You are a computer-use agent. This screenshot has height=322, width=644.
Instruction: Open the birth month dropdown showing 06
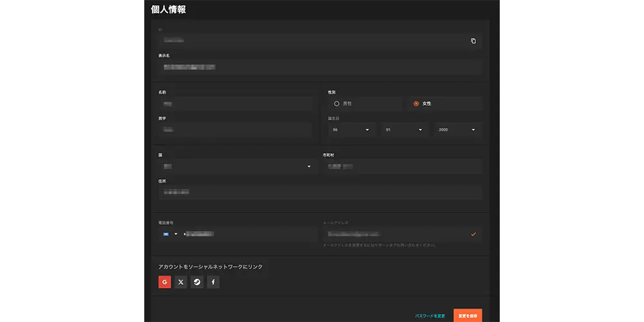[x=351, y=130]
